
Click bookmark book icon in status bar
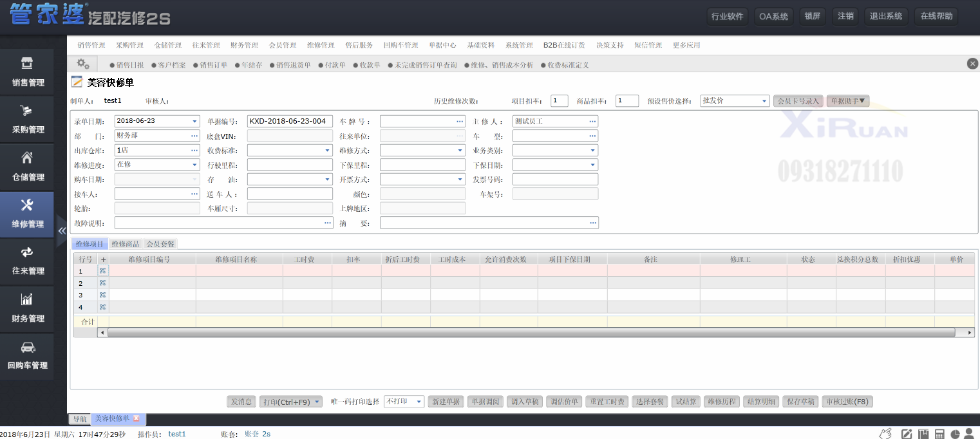pos(923,434)
